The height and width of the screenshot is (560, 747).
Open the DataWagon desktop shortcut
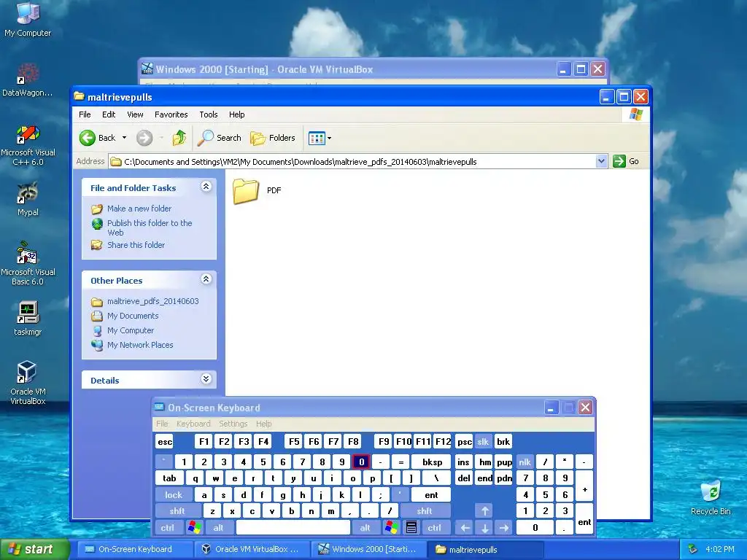28,80
